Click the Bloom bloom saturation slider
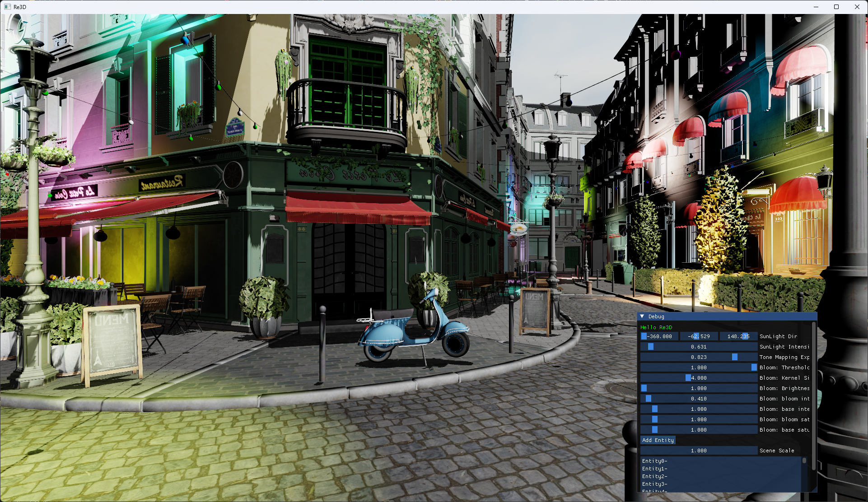 pyautogui.click(x=699, y=419)
